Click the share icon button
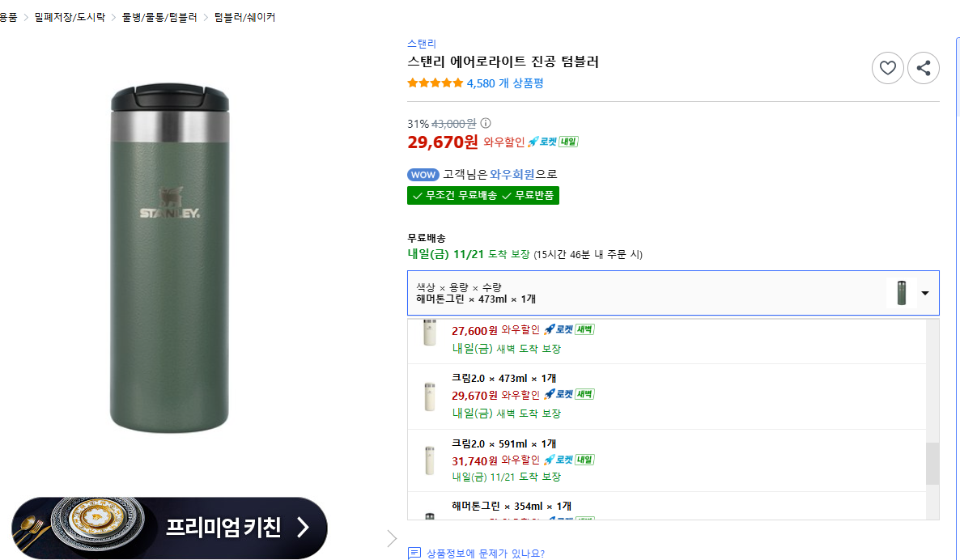The width and height of the screenshot is (960, 560). (x=924, y=68)
